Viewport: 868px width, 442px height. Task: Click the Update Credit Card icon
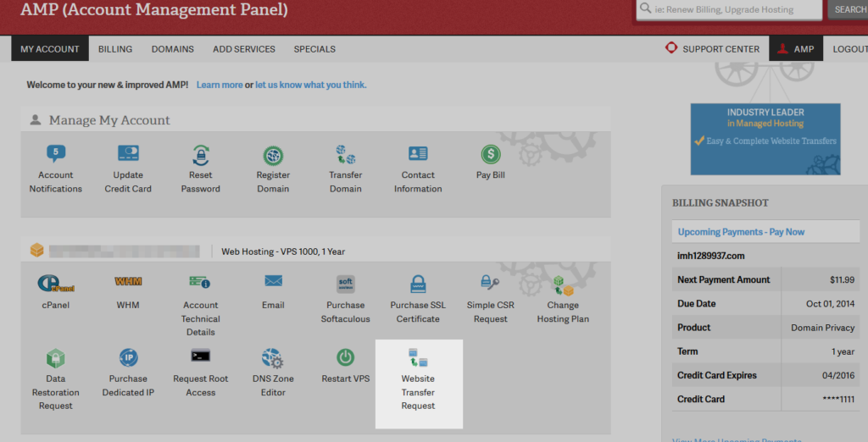128,155
